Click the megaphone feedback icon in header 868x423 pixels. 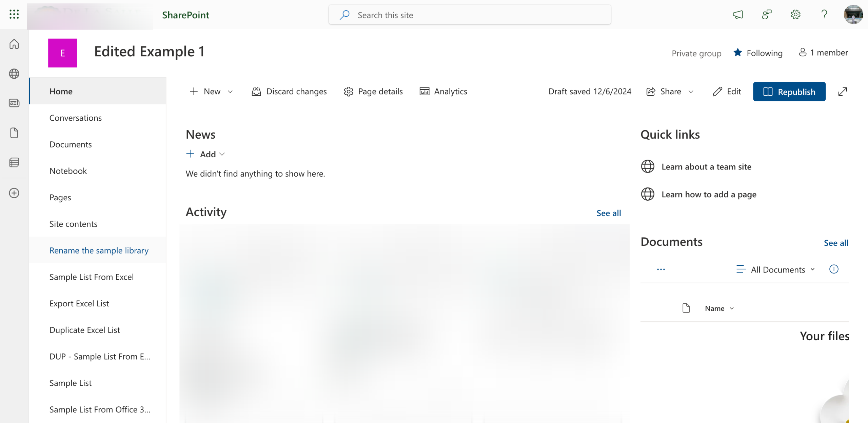[738, 15]
